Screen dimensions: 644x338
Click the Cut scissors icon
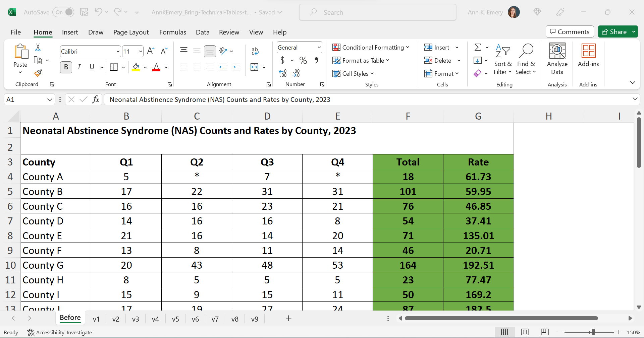click(x=38, y=48)
